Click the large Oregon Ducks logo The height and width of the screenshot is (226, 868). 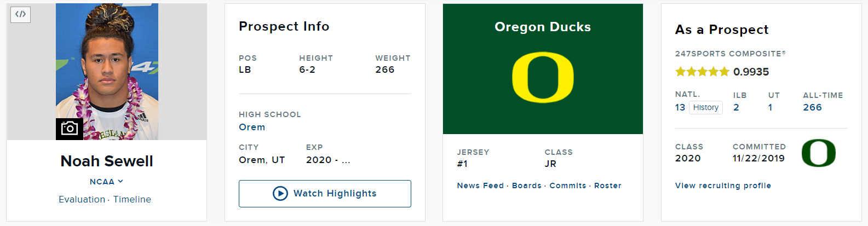pyautogui.click(x=543, y=77)
